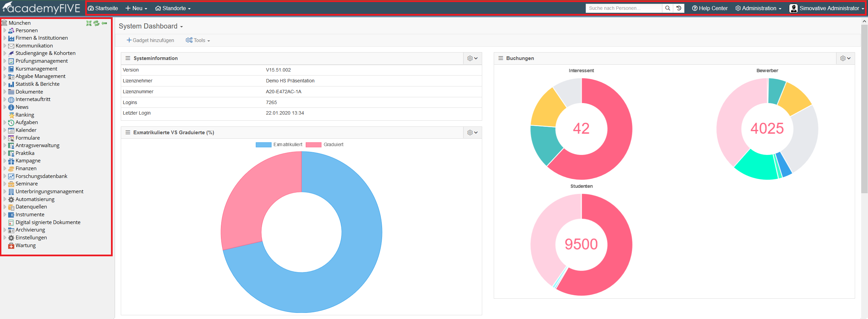This screenshot has width=868, height=319.
Task: Click Gadget hinzufügen button
Action: click(150, 40)
